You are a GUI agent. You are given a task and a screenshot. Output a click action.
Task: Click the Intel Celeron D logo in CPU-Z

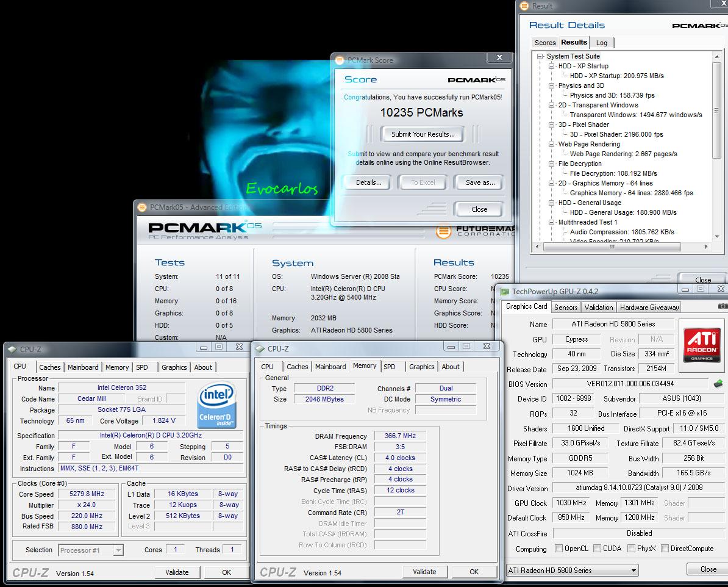[x=216, y=405]
